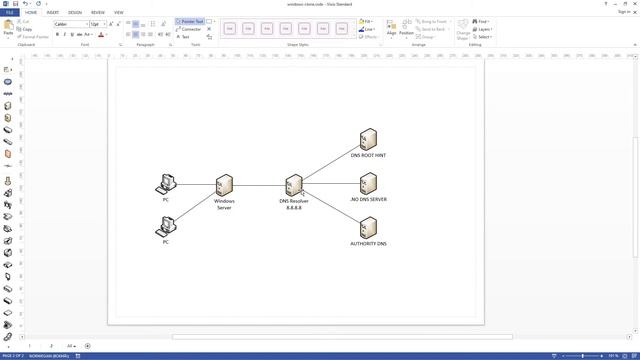Open the rectangle shape tool dropdown

point(215,21)
